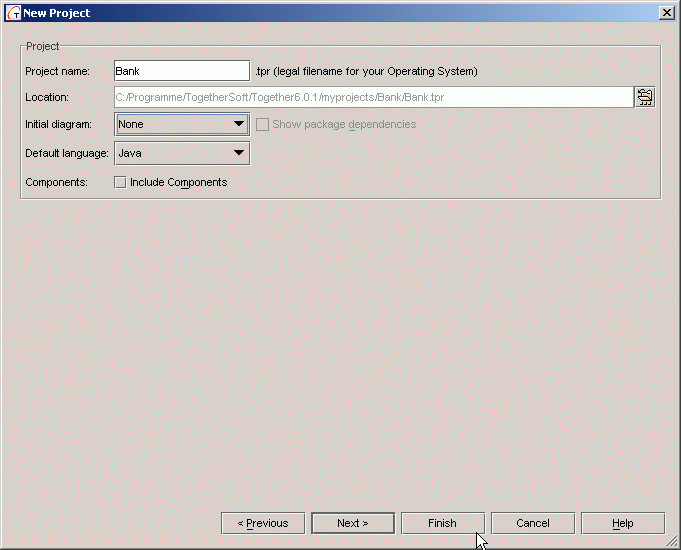Viewport: 681px width, 550px height.
Task: Toggle Show package dependencies checkbox
Action: tap(263, 125)
